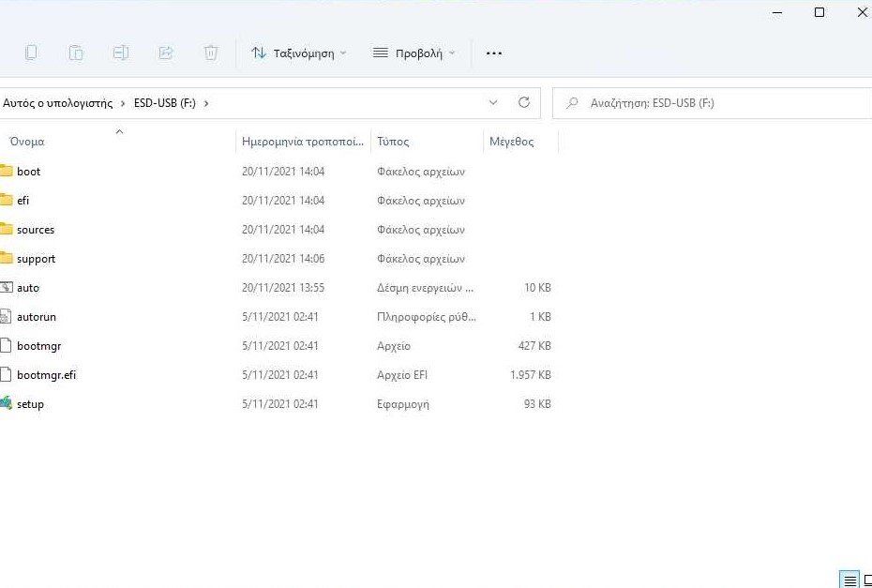The image size is (872, 588).
Task: Expand chevron after ESD-USB (F:) in path
Action: click(206, 103)
